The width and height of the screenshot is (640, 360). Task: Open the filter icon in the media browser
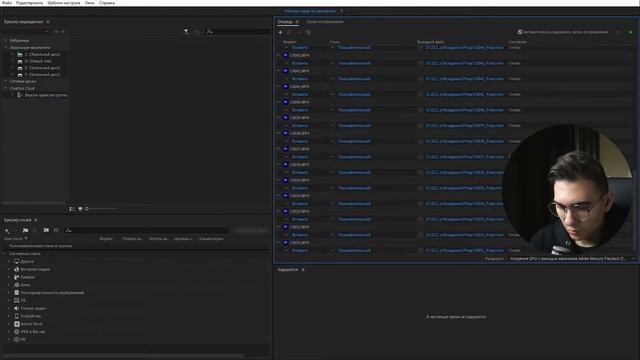(187, 31)
